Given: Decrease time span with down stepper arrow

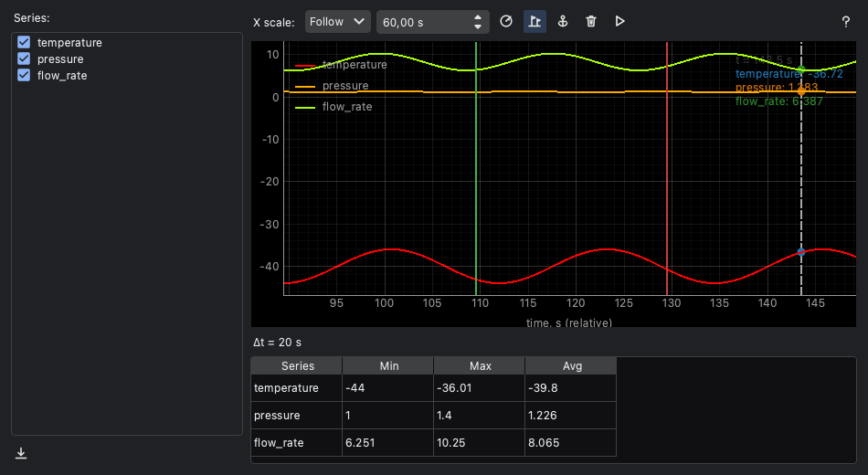Looking at the screenshot, I should 478,26.
